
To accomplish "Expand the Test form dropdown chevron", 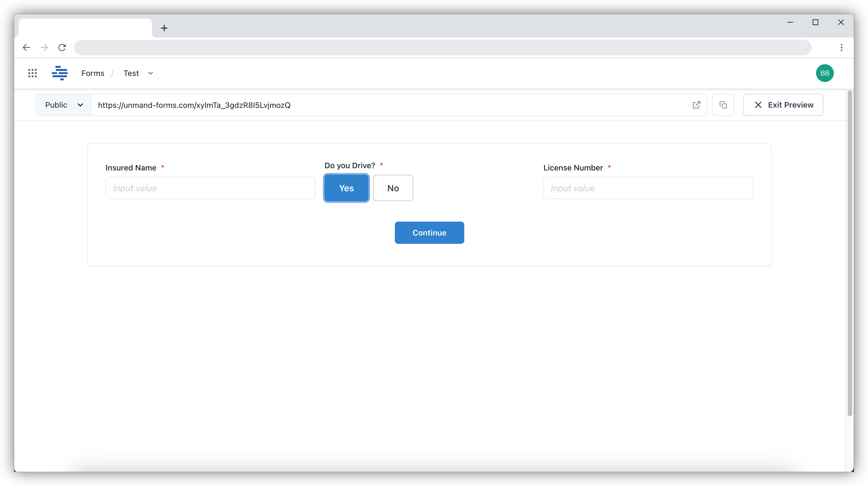I will coord(150,73).
